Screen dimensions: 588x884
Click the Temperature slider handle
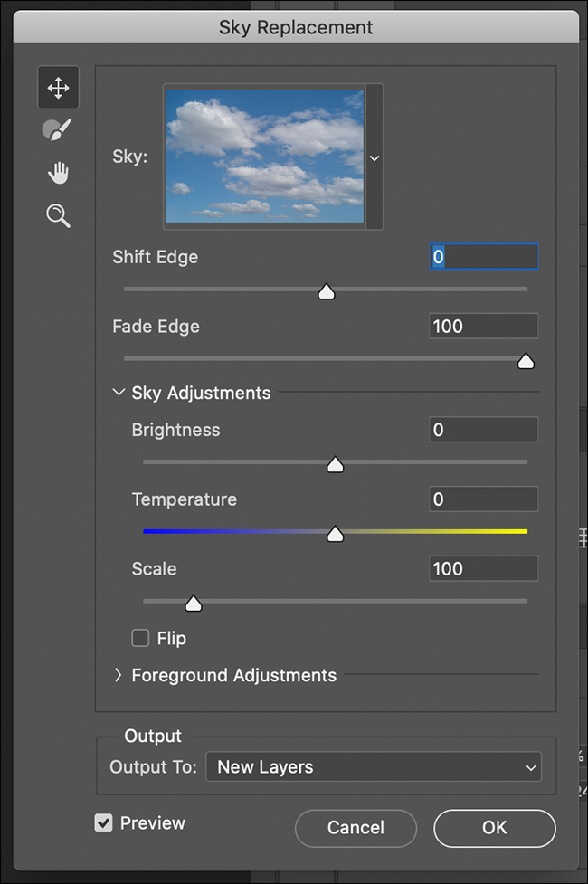point(335,534)
